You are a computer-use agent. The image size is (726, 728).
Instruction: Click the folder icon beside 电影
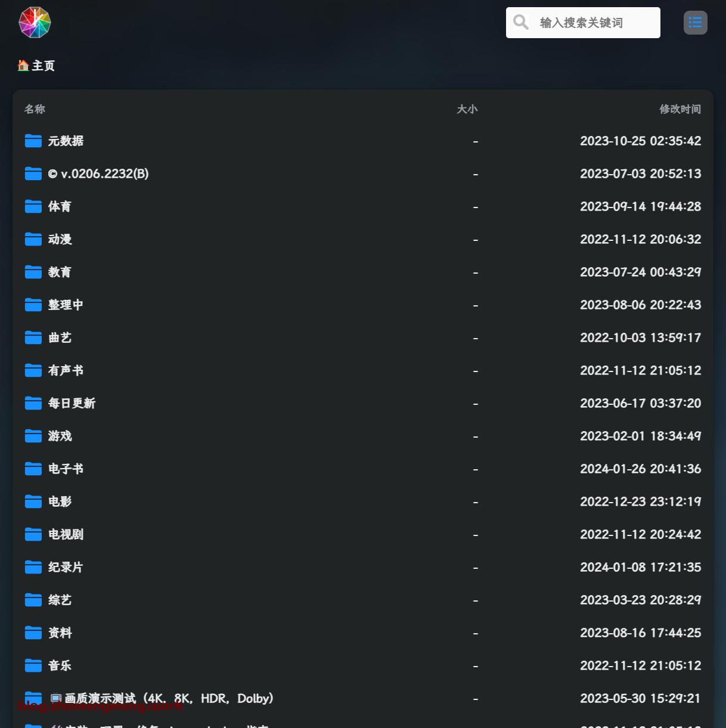33,501
